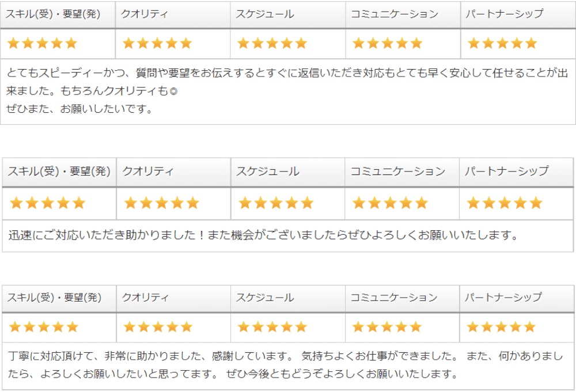Select the second review's クオリティ header

(x=147, y=172)
